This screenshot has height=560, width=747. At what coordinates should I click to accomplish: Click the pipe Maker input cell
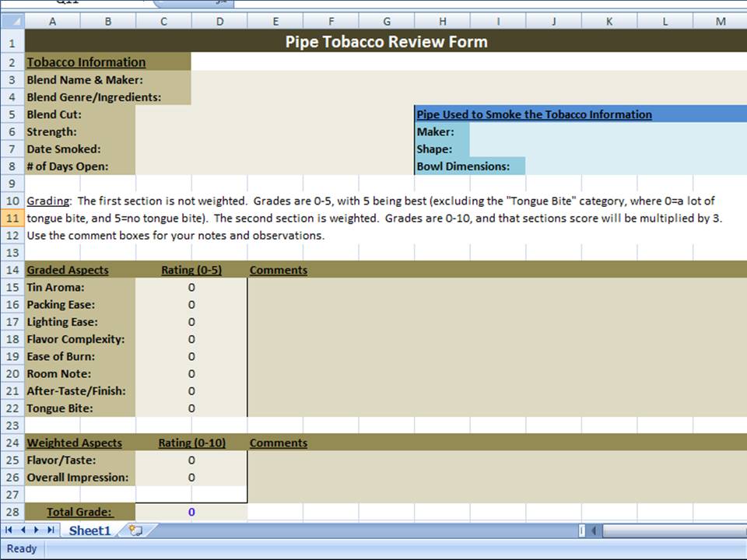click(x=607, y=132)
